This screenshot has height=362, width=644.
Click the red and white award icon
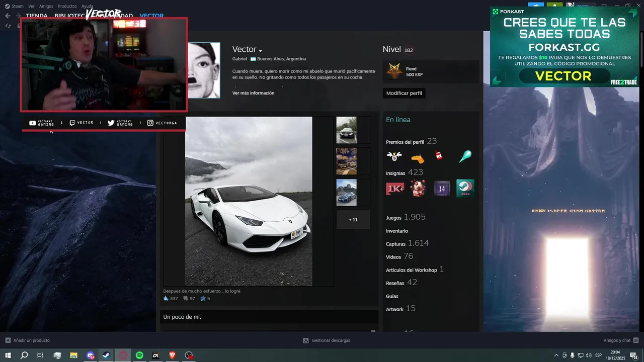(439, 155)
